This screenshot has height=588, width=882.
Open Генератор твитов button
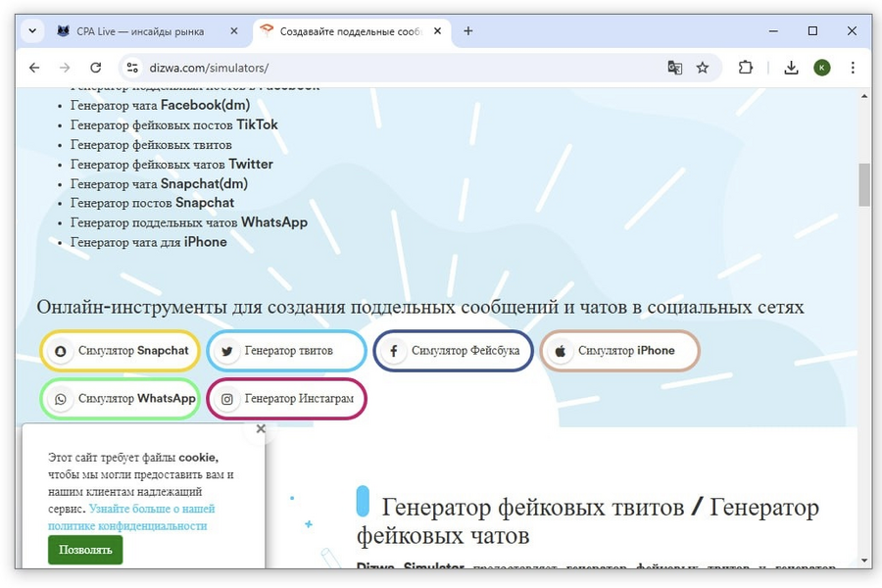click(x=286, y=351)
